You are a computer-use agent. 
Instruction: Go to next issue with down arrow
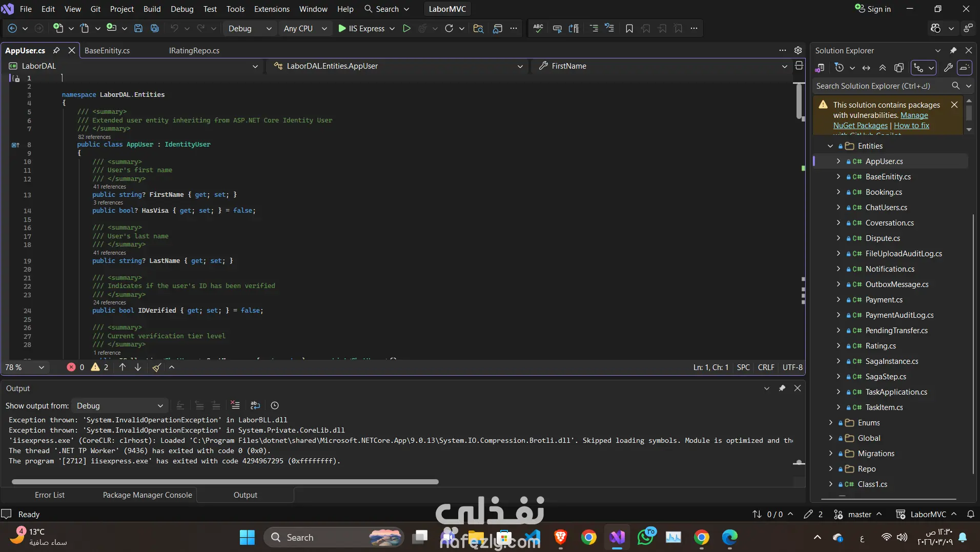138,367
